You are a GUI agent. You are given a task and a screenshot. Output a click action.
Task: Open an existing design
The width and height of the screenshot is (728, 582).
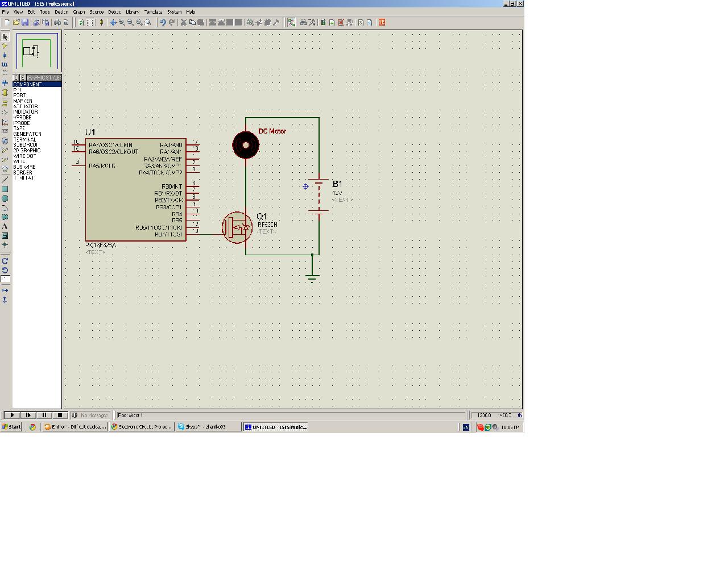click(16, 22)
